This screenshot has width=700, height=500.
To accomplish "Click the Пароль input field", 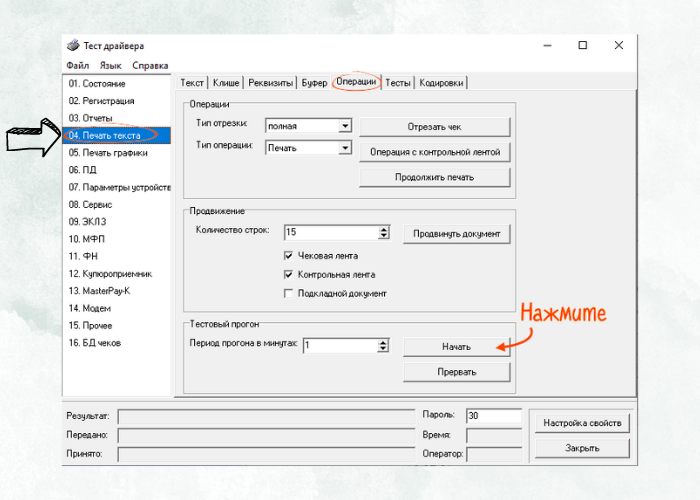I will pos(494,416).
